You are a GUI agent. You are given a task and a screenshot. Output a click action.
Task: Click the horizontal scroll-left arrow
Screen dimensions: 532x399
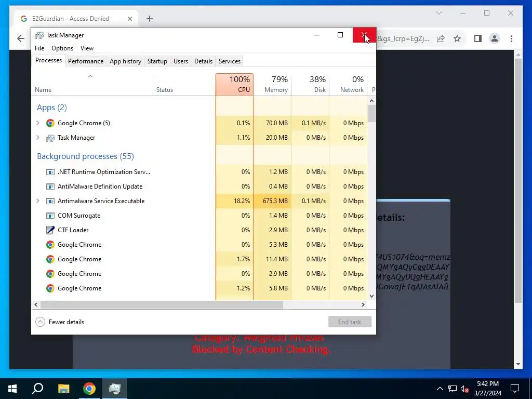(36, 304)
